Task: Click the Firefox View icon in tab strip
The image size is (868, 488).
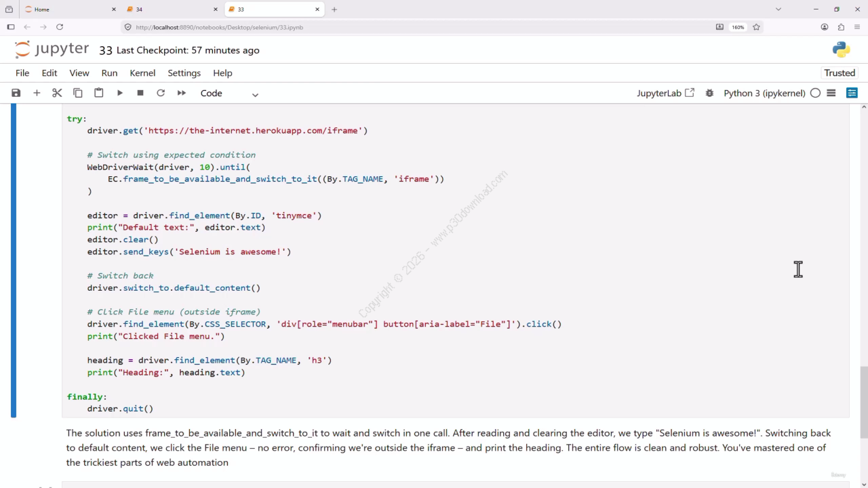Action: [9, 9]
